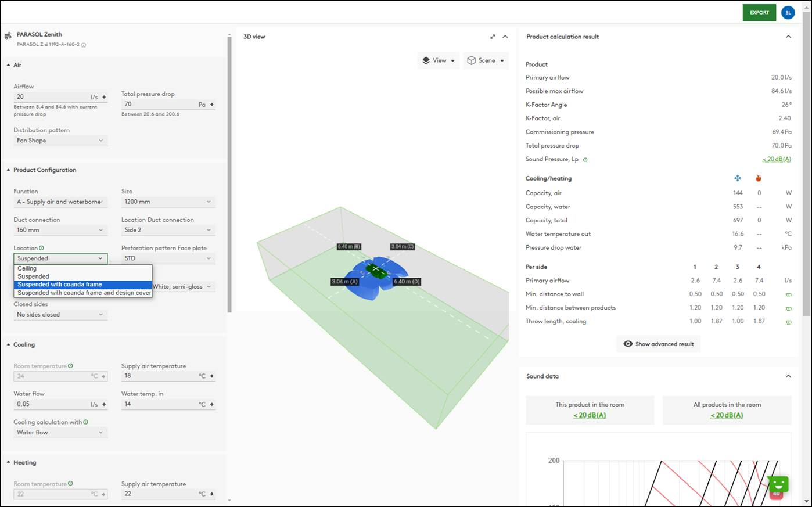The width and height of the screenshot is (812, 507).
Task: Open the Scene cube menu in the 3D view
Action: click(x=486, y=60)
